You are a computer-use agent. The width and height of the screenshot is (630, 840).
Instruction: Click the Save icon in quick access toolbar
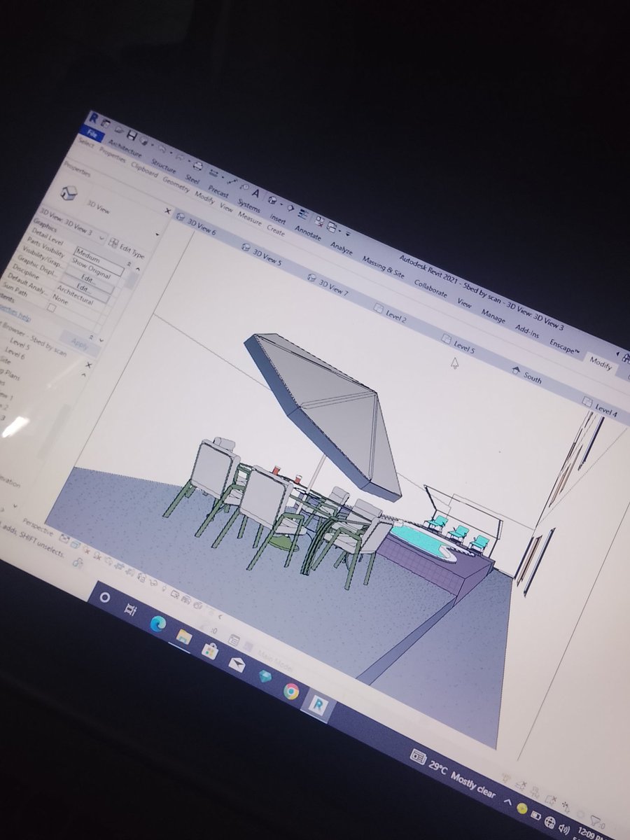click(131, 134)
